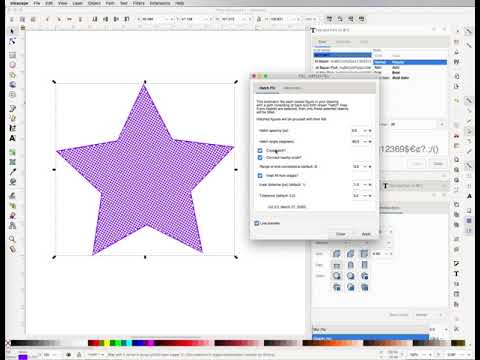Viewport: 480px width, 360px height.
Task: Select the Node edit tool
Action: [12, 41]
